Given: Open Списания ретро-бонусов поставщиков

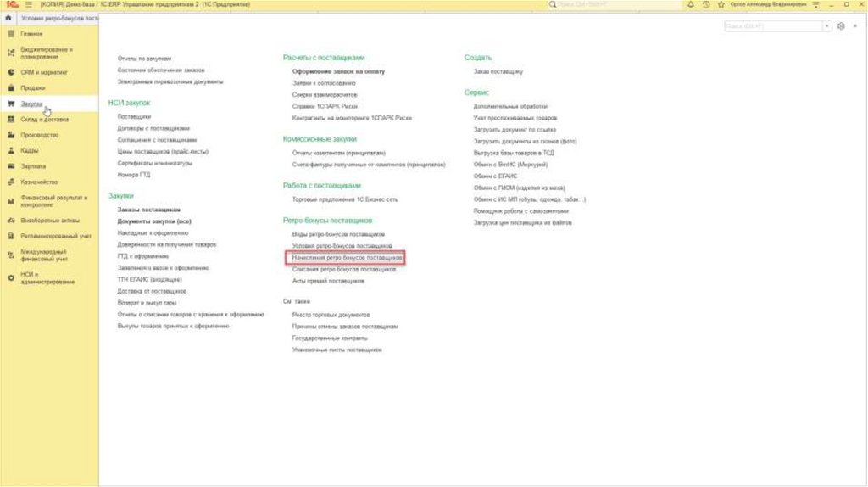Looking at the screenshot, I should pyautogui.click(x=344, y=269).
